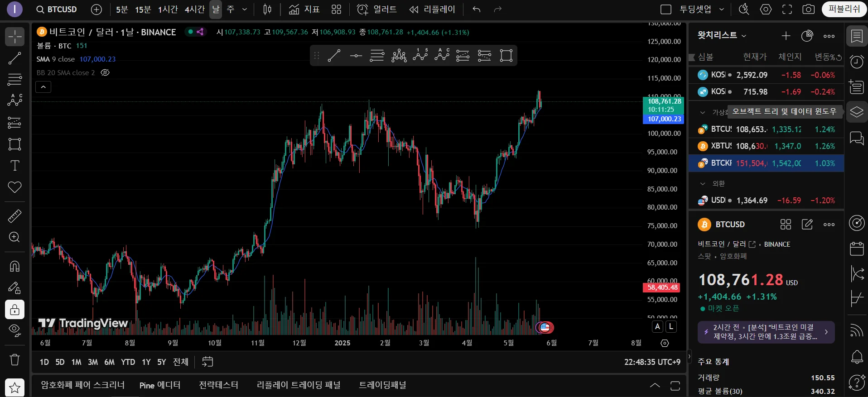Take a chart snapshot with camera icon

click(809, 10)
